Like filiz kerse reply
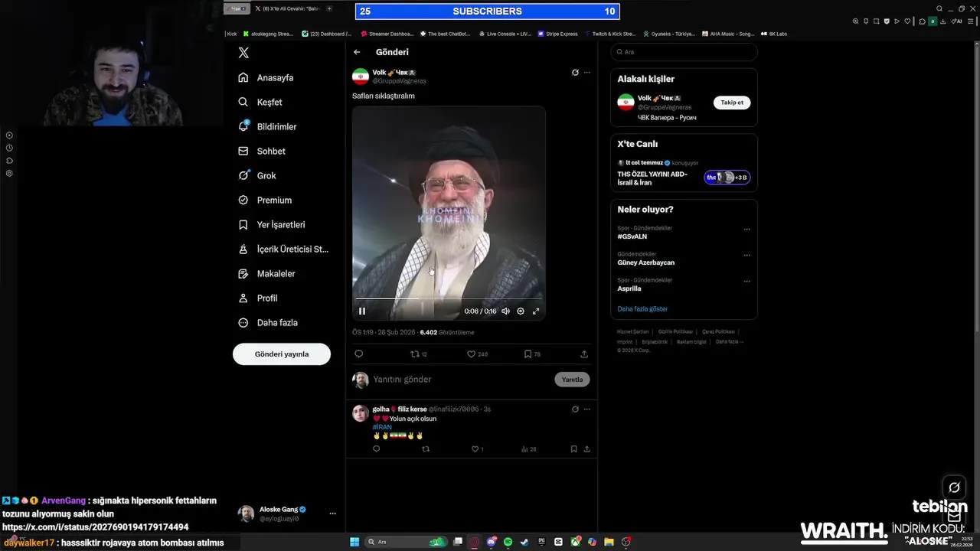This screenshot has width=980, height=551. [x=477, y=449]
